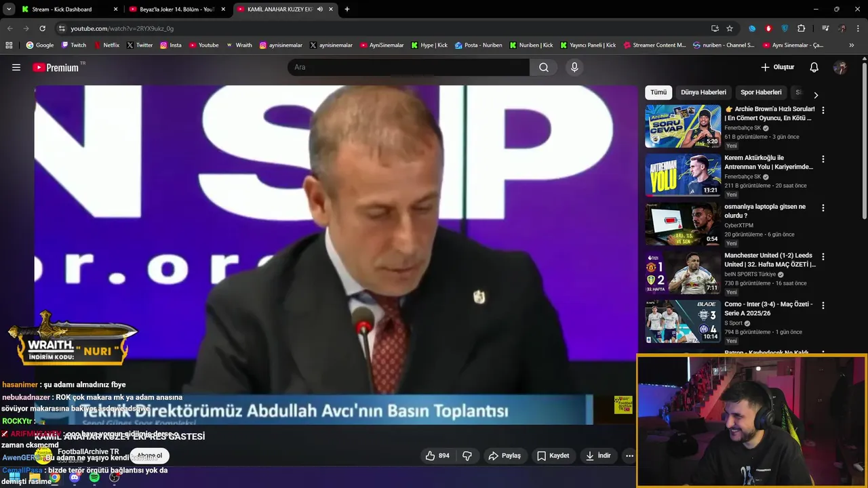Open the Wraith bookmark
Viewport: 868px width, 488px height.
point(239,45)
